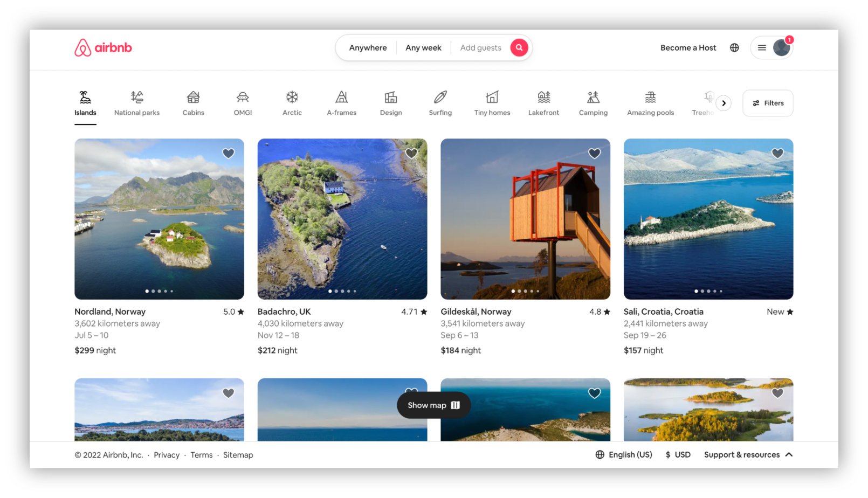Click the Any week date selector

pyautogui.click(x=424, y=47)
